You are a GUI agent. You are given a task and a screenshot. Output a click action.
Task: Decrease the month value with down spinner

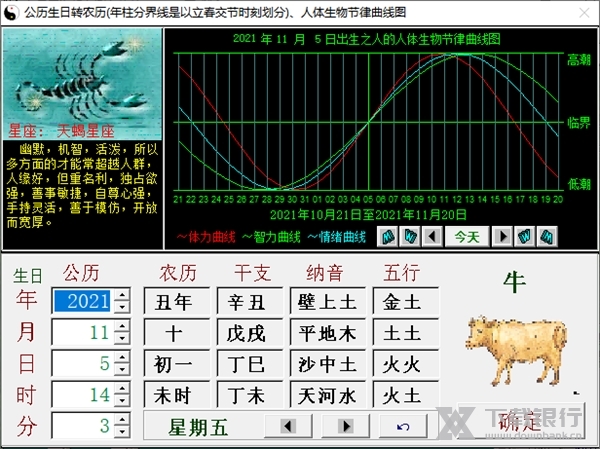(x=122, y=338)
